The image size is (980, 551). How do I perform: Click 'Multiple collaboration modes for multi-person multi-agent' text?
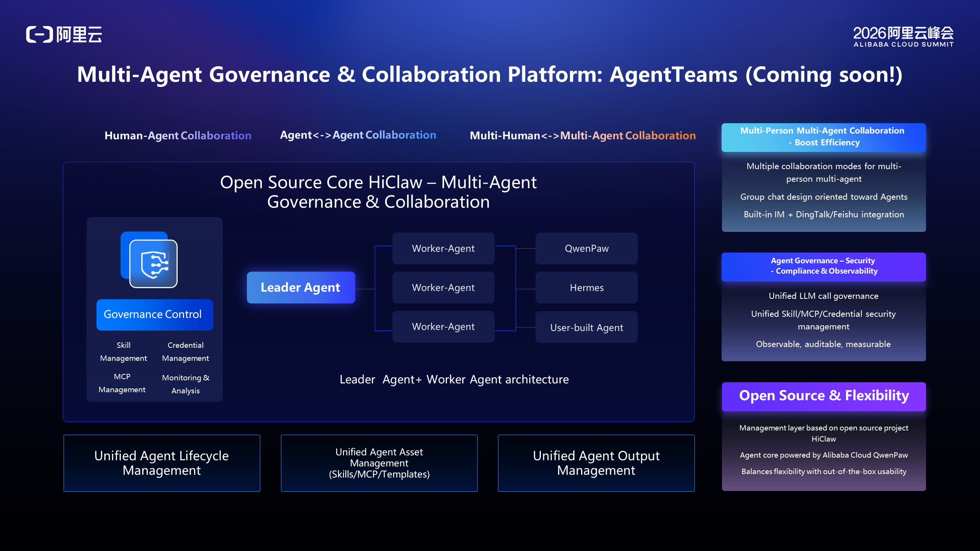tap(824, 172)
